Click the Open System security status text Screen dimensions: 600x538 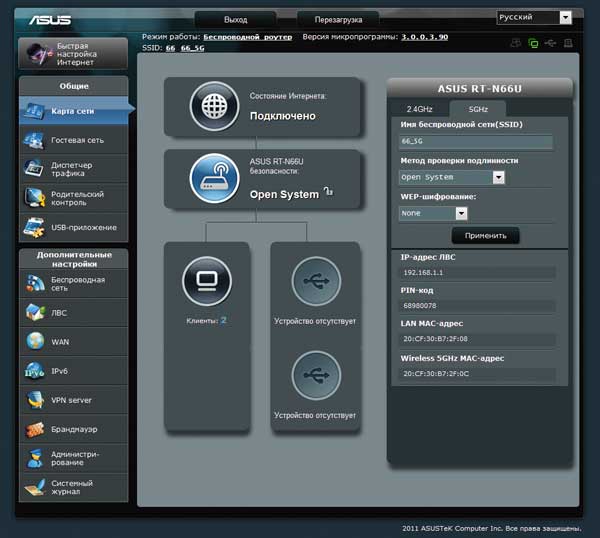coord(284,194)
